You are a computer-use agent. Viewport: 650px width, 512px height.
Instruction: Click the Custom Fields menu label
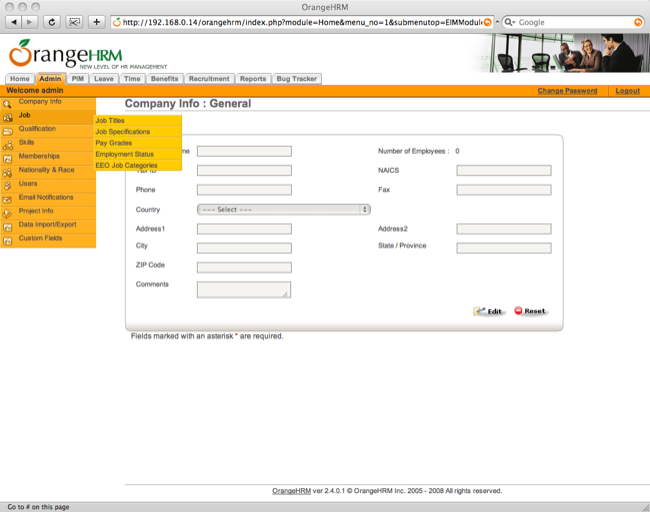[x=40, y=238]
